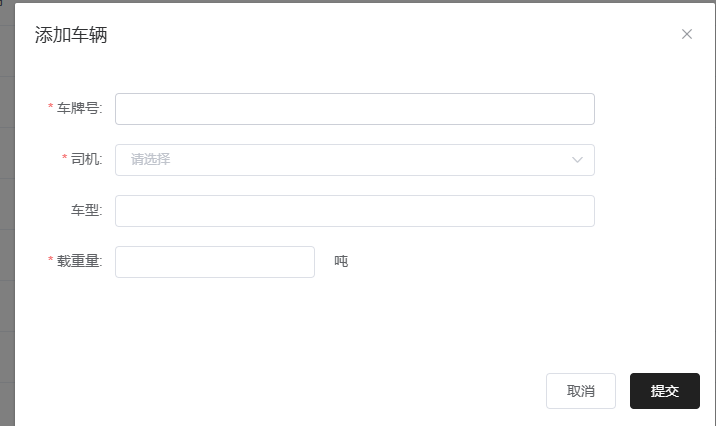Viewport: 716px width, 426px height.
Task: Click the 添加车辆 dialog title
Action: coord(71,35)
